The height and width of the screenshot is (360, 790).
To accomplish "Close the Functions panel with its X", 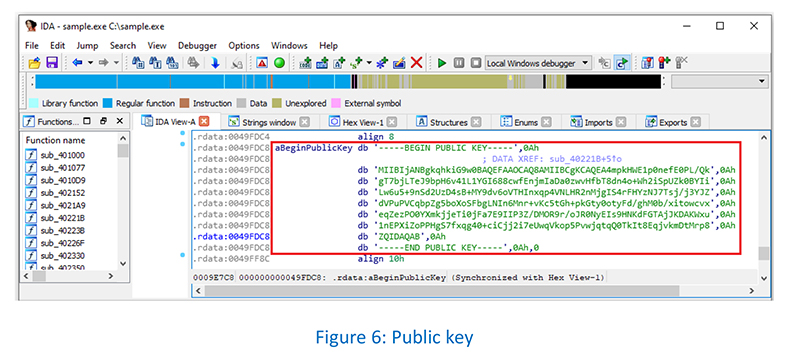I will [x=119, y=121].
